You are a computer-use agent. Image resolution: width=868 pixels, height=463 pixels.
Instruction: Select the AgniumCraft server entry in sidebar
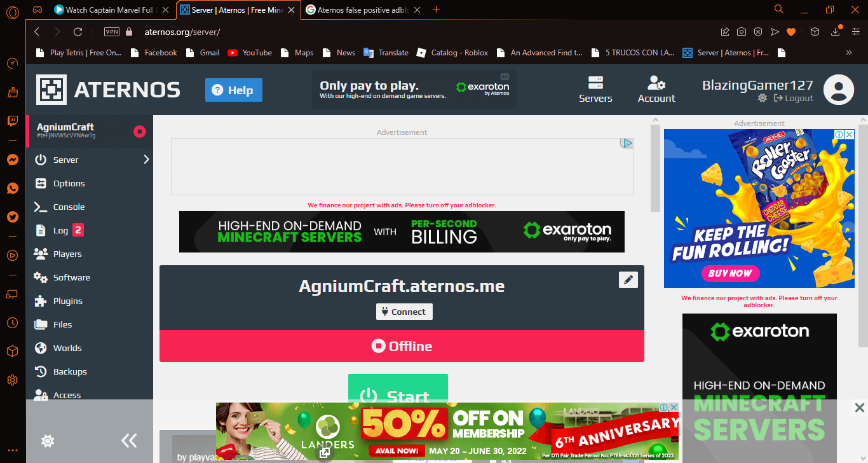click(x=90, y=131)
